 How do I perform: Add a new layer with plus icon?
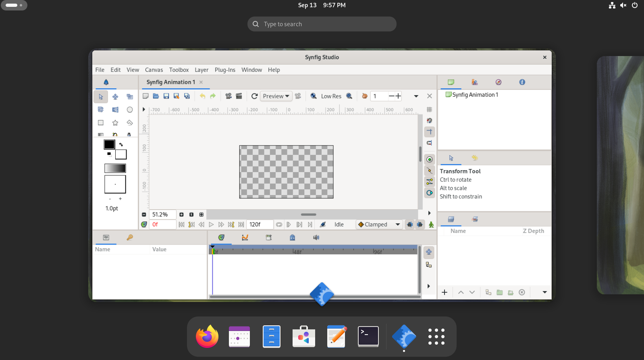click(445, 292)
